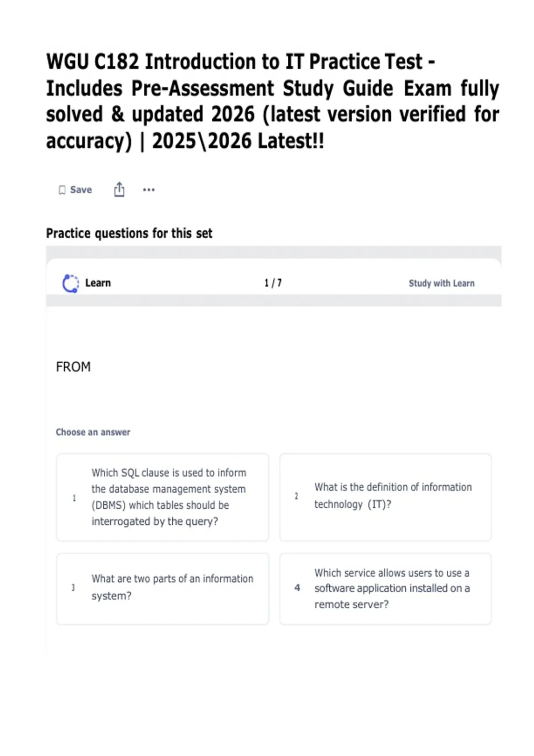Click the Learn circular logo icon
This screenshot has height=756, width=534.
pos(70,283)
